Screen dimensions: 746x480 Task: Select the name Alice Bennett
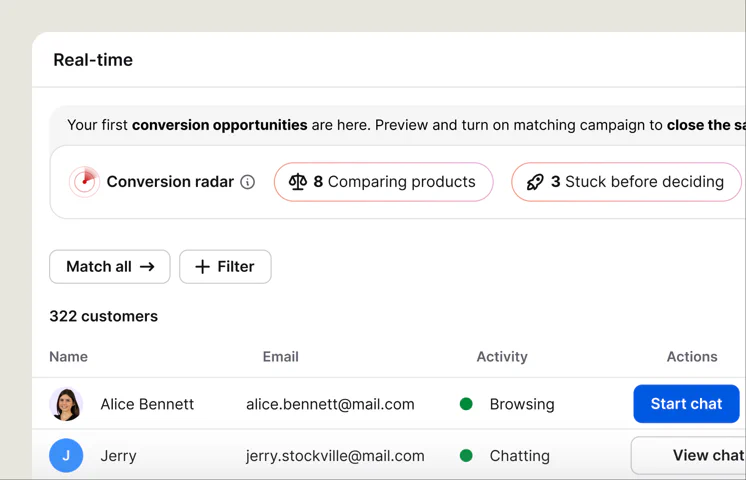[147, 404]
